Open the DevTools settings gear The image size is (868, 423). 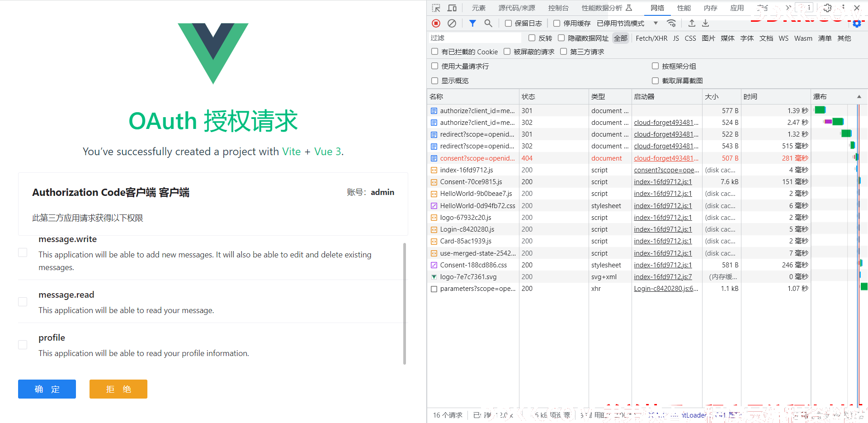click(x=827, y=8)
